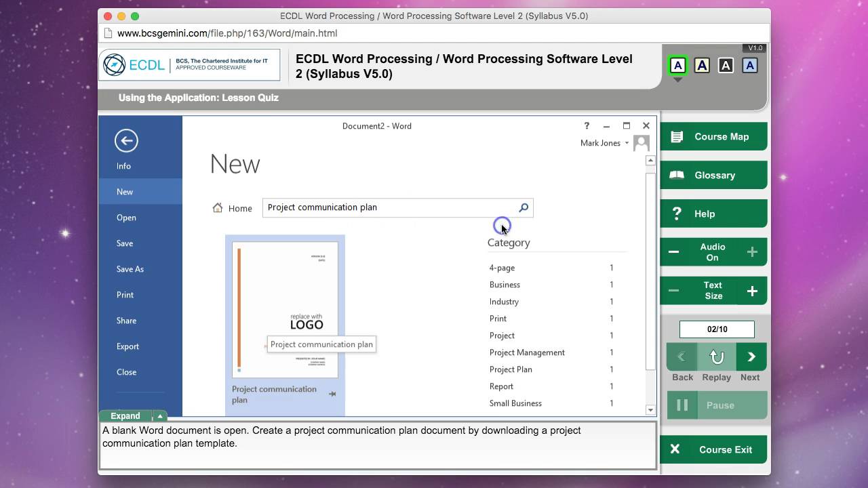Click the Home house icon
This screenshot has width=868, height=488.
pos(218,208)
